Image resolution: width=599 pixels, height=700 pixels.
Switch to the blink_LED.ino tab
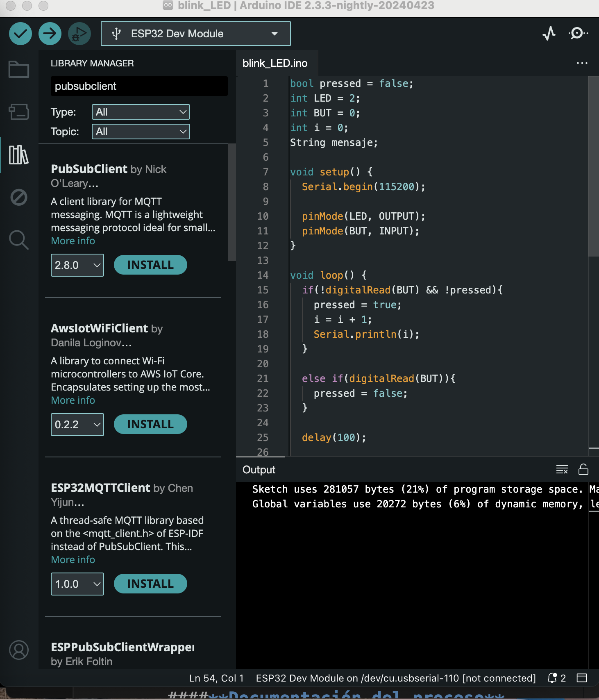[x=275, y=63]
